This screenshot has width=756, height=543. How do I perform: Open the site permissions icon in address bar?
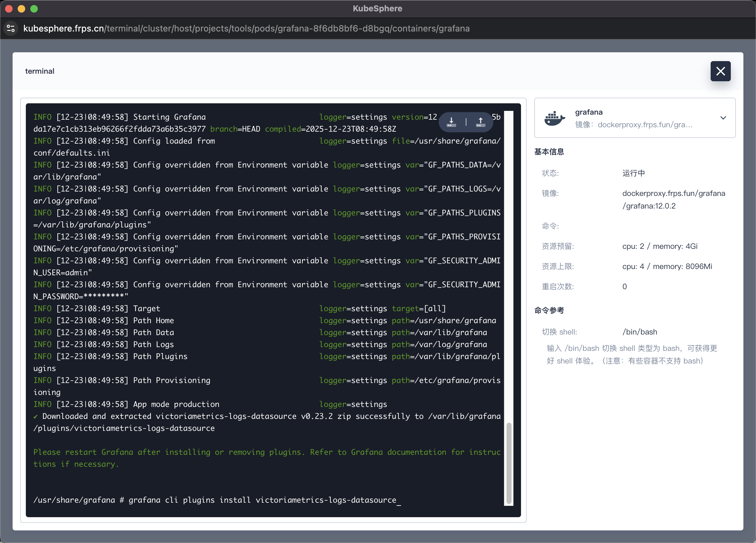coord(10,28)
